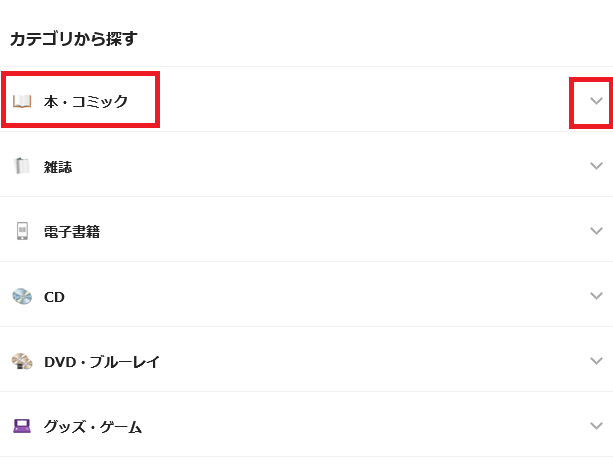Expand the 電子書籍 category chevron

tap(596, 231)
